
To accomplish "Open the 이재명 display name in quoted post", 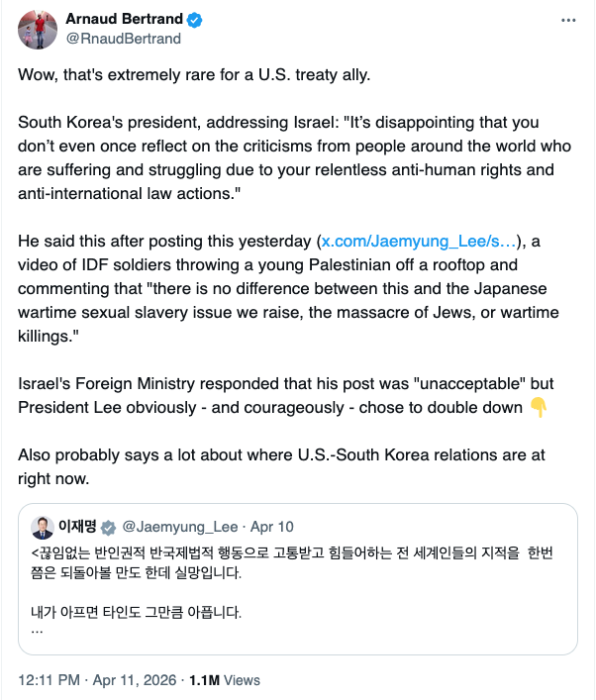I will pos(77,527).
